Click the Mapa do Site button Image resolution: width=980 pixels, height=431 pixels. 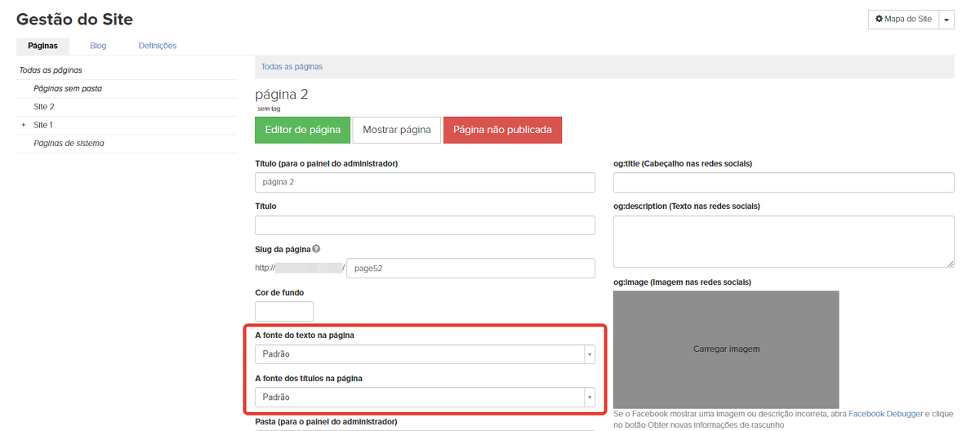pos(902,20)
